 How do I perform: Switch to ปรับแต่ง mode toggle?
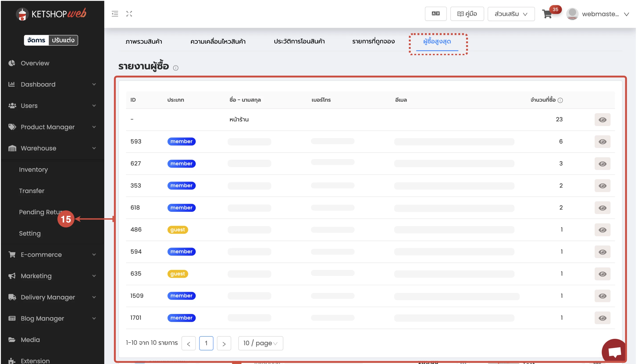(63, 40)
